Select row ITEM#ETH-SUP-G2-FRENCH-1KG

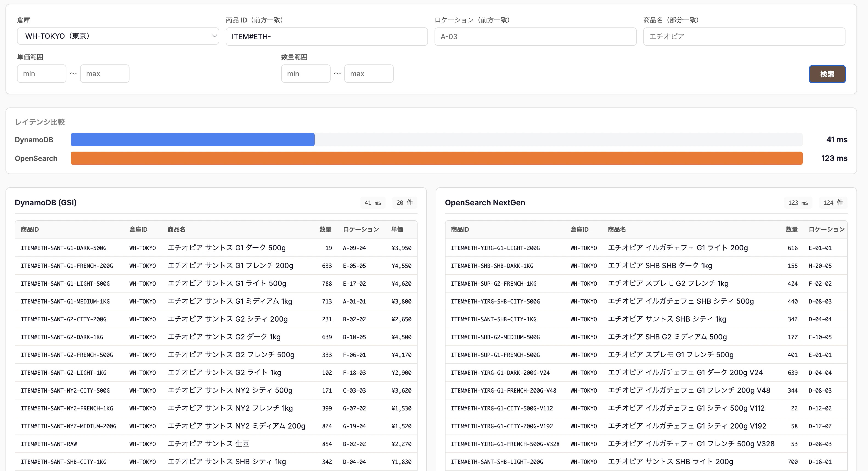pos(646,283)
